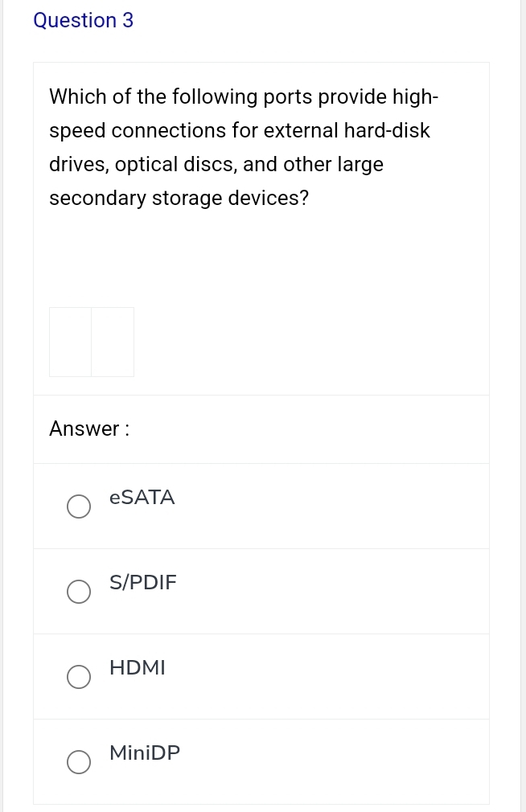Image resolution: width=526 pixels, height=812 pixels.
Task: Pick the MiniDP radio button
Action: coord(78,762)
